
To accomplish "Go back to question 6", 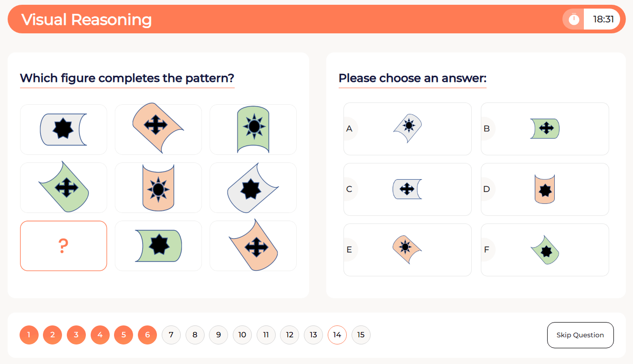I will (x=147, y=335).
